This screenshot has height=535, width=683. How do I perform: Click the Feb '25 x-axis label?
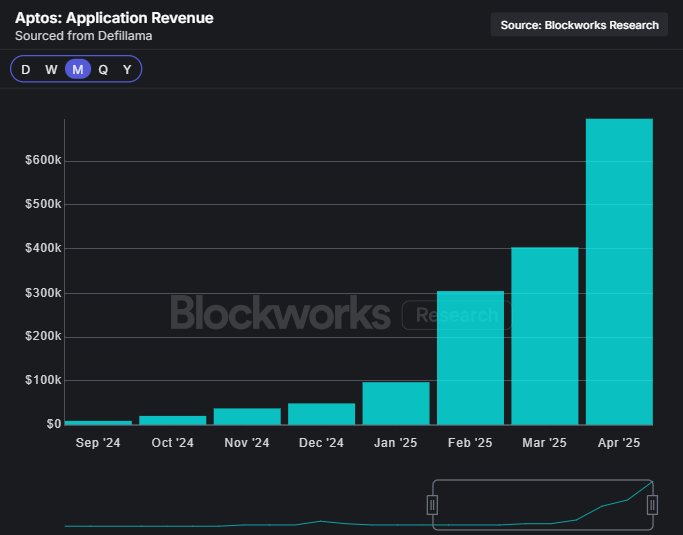(x=470, y=443)
